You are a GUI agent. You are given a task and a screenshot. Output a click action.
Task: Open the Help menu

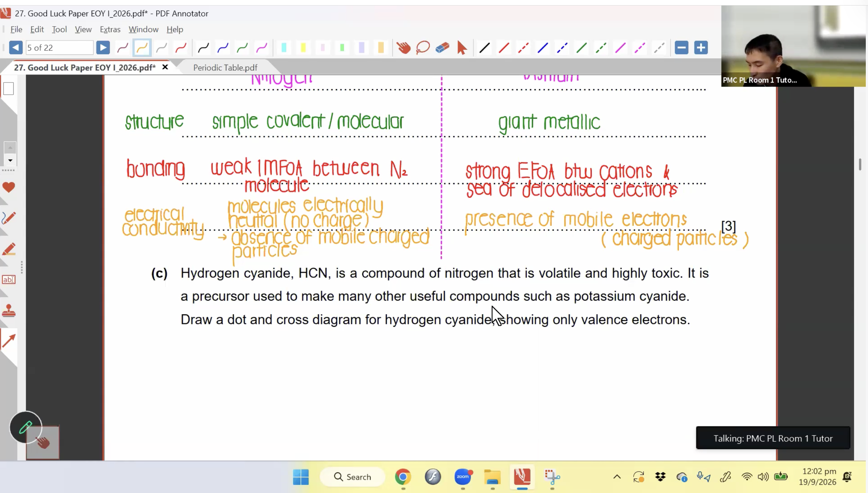(175, 29)
